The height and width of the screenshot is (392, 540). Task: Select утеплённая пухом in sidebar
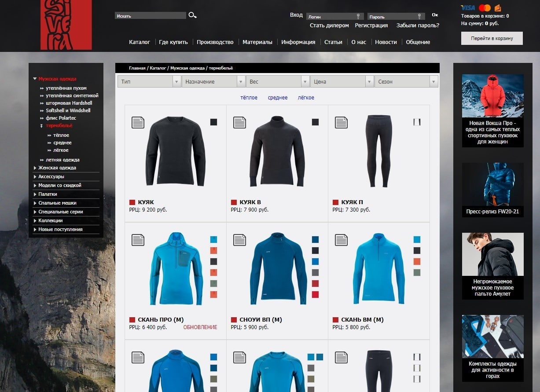tap(66, 88)
